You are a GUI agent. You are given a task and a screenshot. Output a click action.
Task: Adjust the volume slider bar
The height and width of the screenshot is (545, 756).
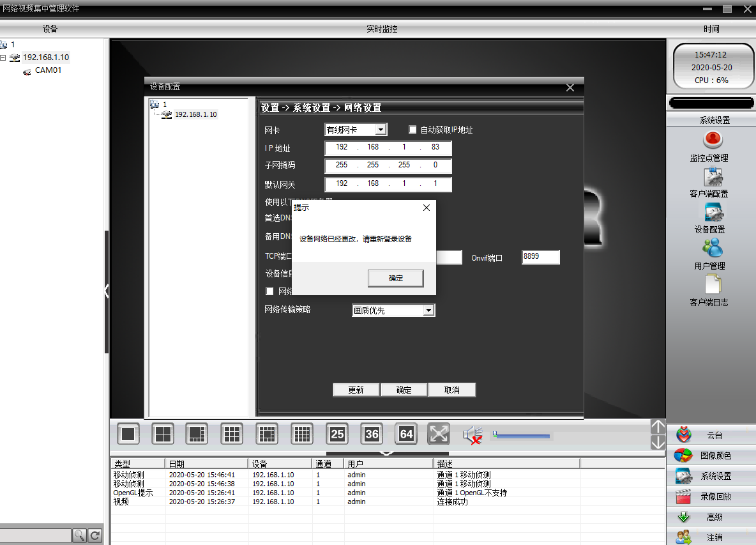point(521,436)
